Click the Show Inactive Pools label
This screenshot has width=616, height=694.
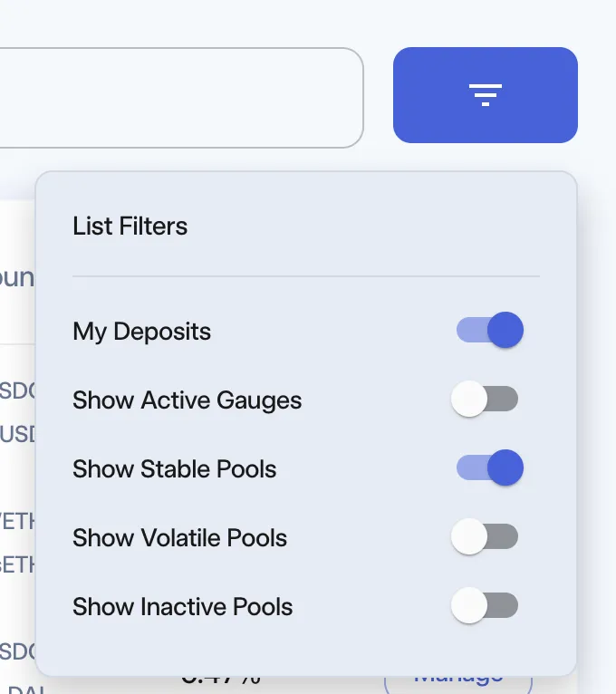click(x=182, y=606)
